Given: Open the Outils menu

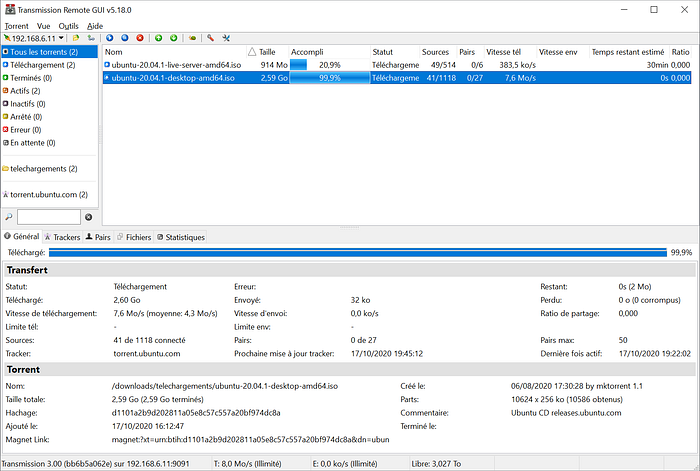Looking at the screenshot, I should coord(68,26).
